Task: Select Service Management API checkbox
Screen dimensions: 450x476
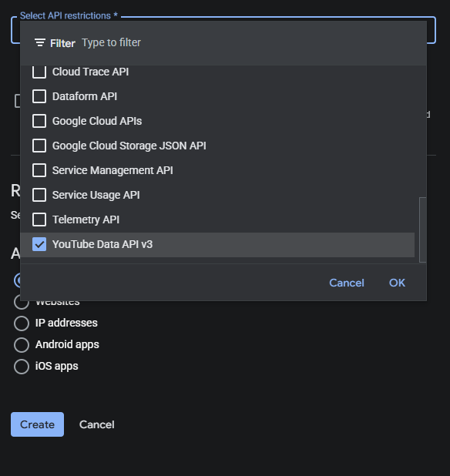Action: pyautogui.click(x=39, y=170)
